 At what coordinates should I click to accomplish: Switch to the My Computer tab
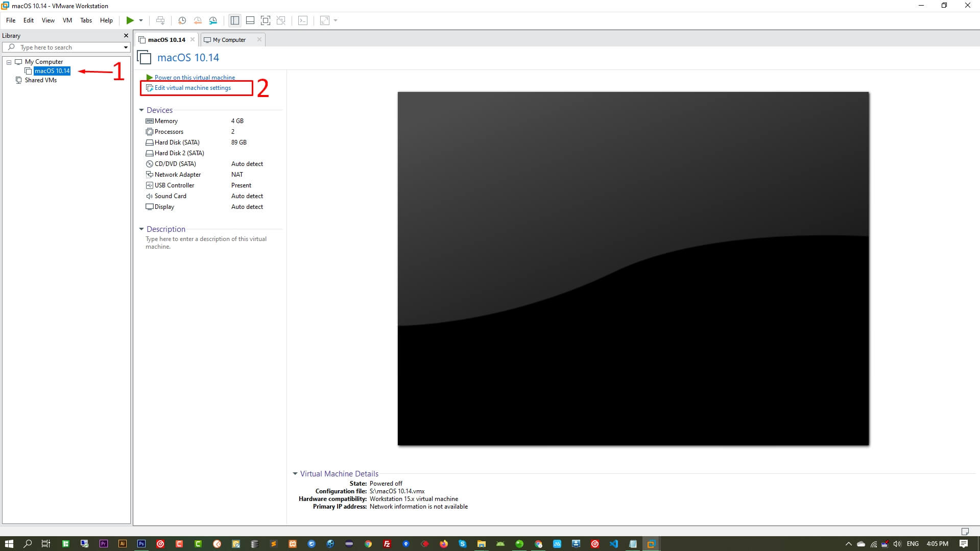point(229,40)
